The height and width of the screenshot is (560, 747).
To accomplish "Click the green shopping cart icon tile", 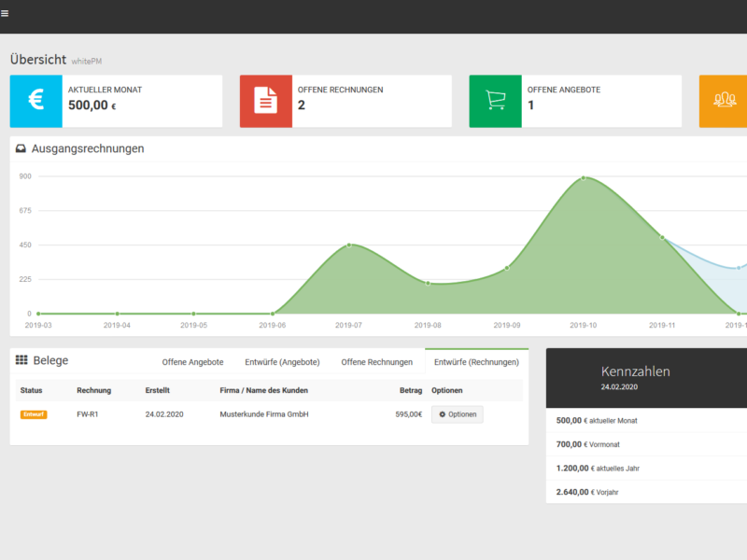I will click(496, 101).
